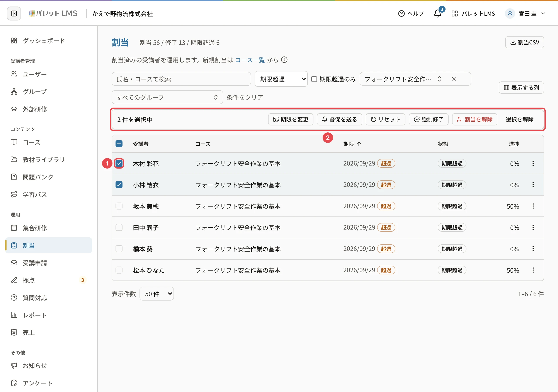The height and width of the screenshot is (392, 558).
Task: Clear the フォークリフト安全作 course filter with the X
Action: (454, 79)
